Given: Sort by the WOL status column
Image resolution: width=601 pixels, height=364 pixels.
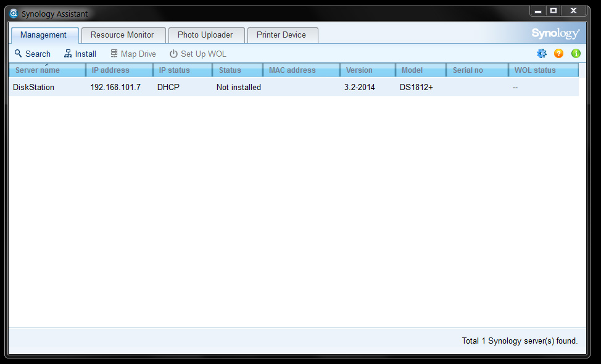Looking at the screenshot, I should click(x=544, y=70).
